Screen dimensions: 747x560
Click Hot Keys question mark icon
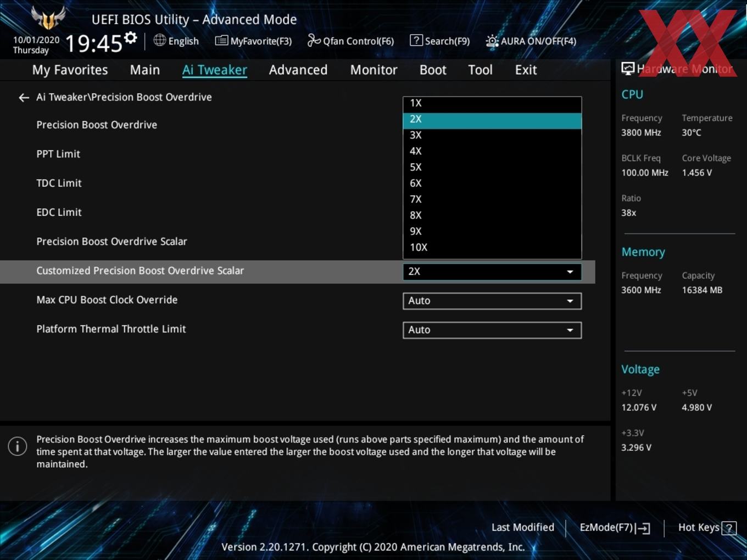[x=729, y=528]
